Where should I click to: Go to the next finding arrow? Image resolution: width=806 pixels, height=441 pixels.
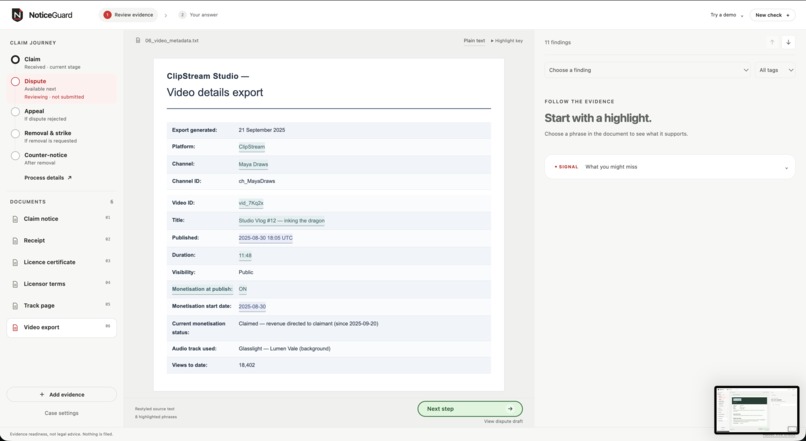tap(788, 42)
